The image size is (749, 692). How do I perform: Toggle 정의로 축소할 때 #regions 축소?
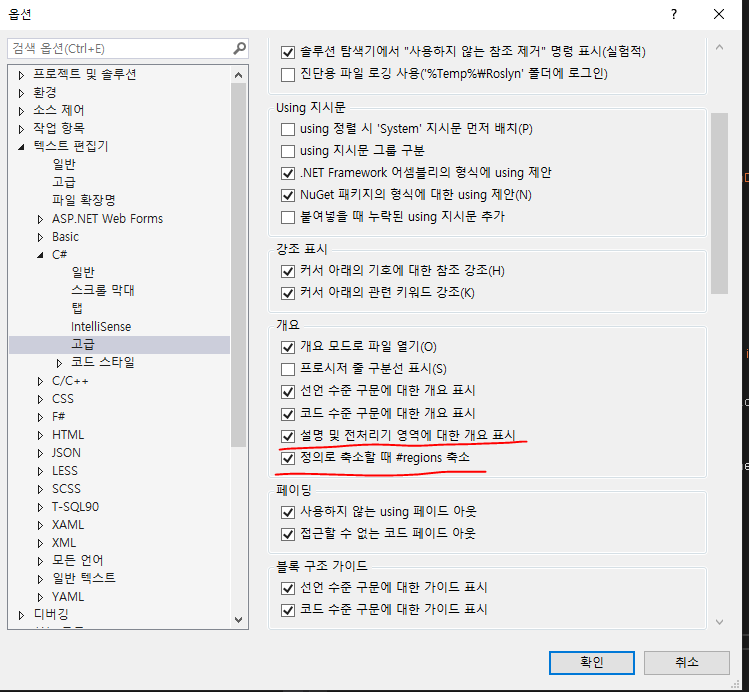(x=288, y=458)
